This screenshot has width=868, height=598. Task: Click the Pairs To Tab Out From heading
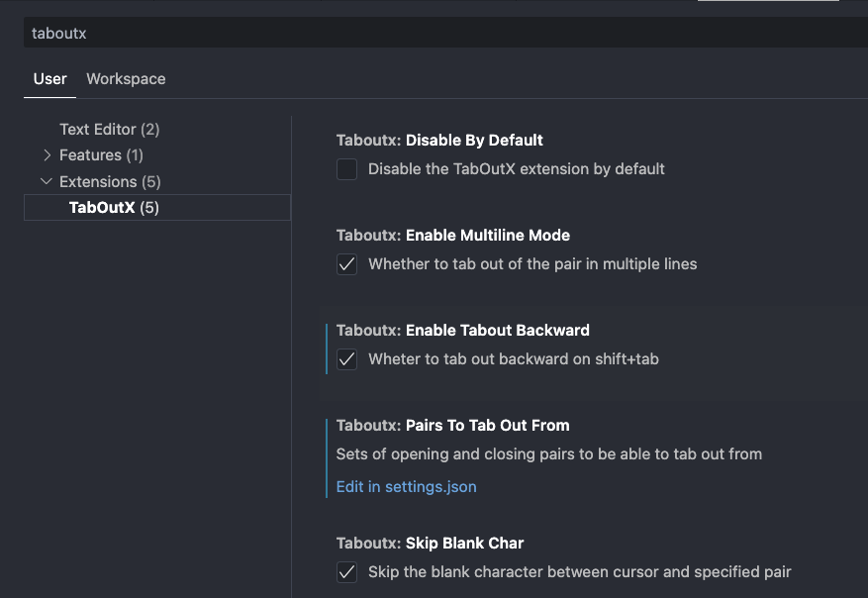(x=452, y=426)
